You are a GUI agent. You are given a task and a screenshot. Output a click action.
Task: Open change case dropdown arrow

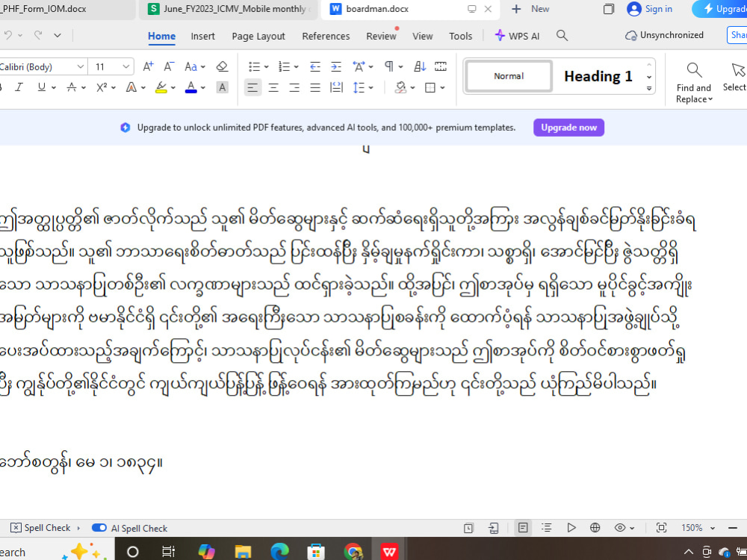click(x=203, y=67)
